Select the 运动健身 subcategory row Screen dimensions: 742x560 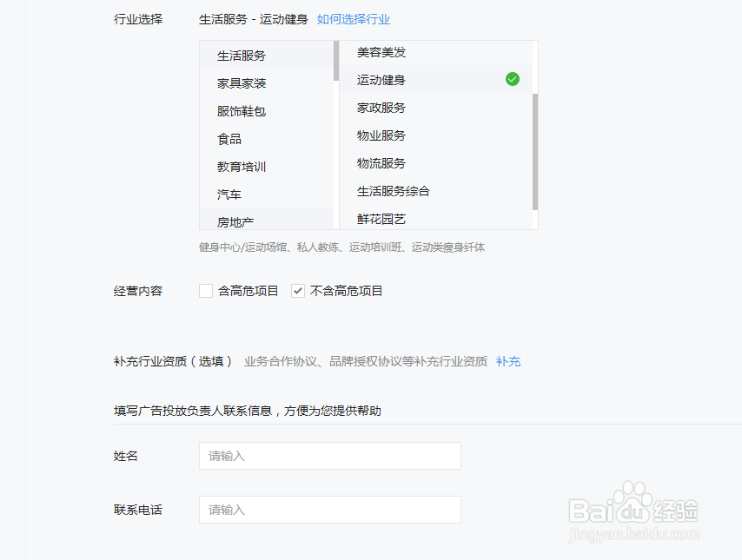click(436, 80)
